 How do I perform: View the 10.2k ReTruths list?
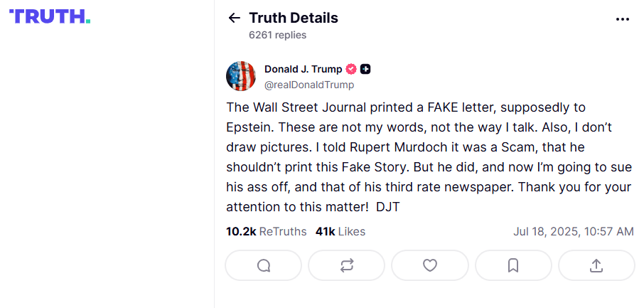point(266,231)
